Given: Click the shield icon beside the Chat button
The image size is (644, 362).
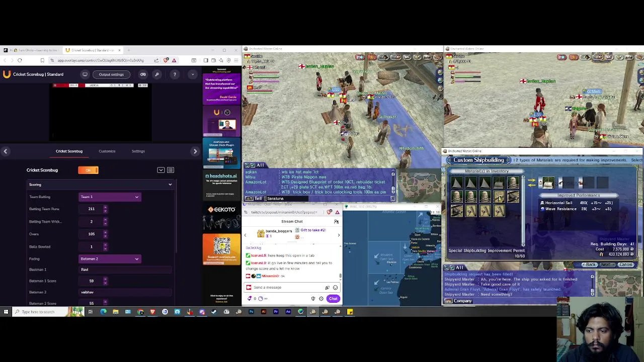Looking at the screenshot, I should tap(313, 299).
